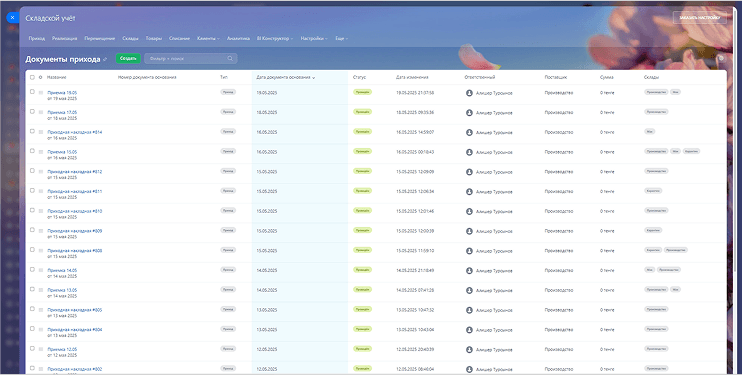Click the 18.05.2025 09:35:36 modification date cell
This screenshot has width=743, height=375.
(415, 113)
